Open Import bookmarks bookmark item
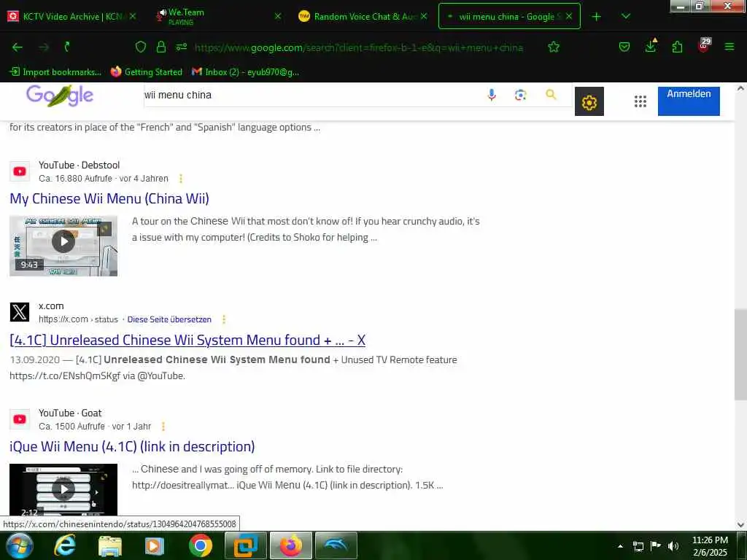Screen dimensions: 747x560 (55, 72)
